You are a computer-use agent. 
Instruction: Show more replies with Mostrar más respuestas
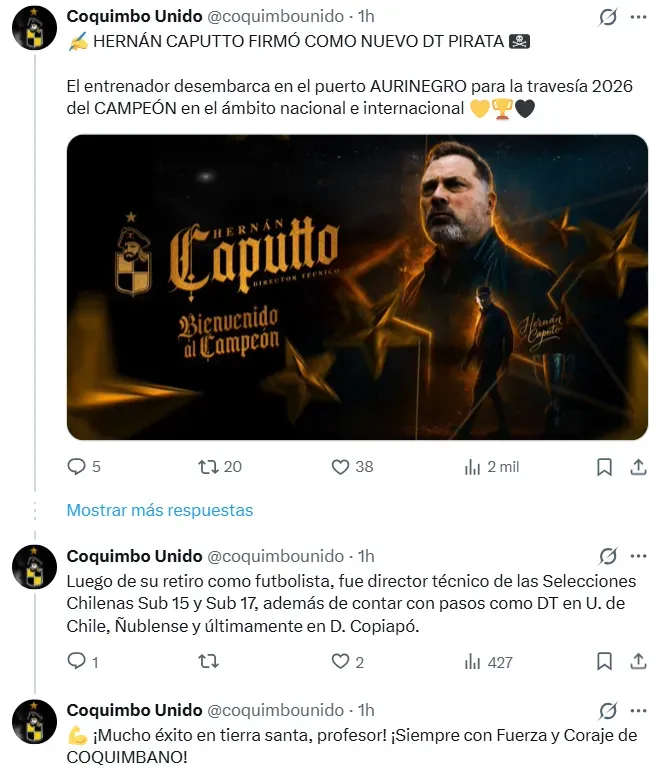click(x=160, y=510)
